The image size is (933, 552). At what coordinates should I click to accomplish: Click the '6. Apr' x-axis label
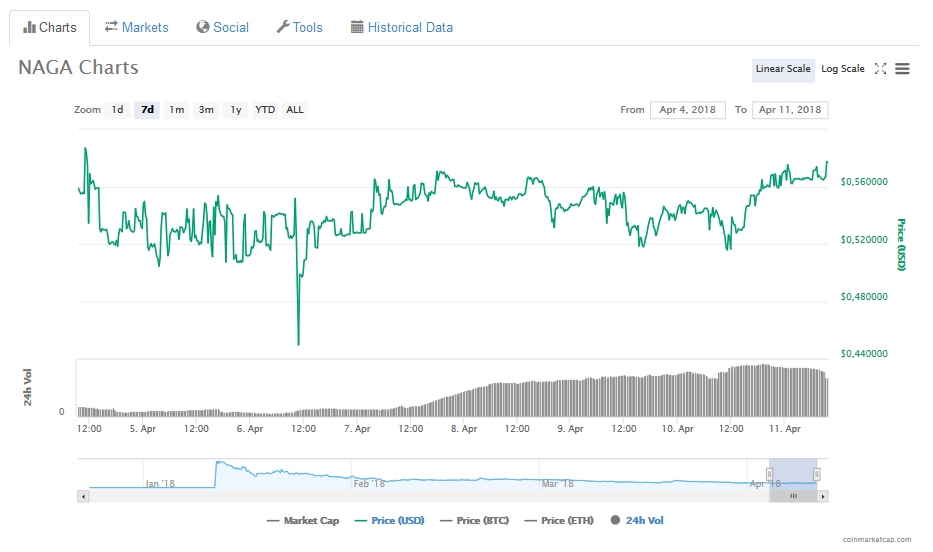point(250,429)
